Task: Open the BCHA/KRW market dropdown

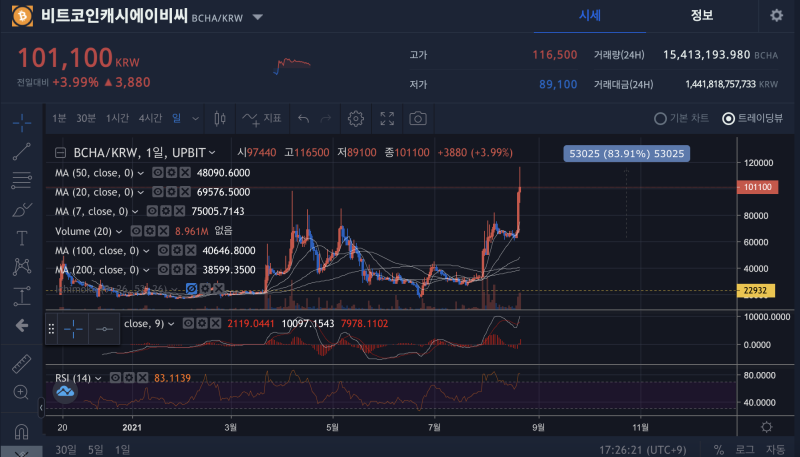Action: [258, 17]
